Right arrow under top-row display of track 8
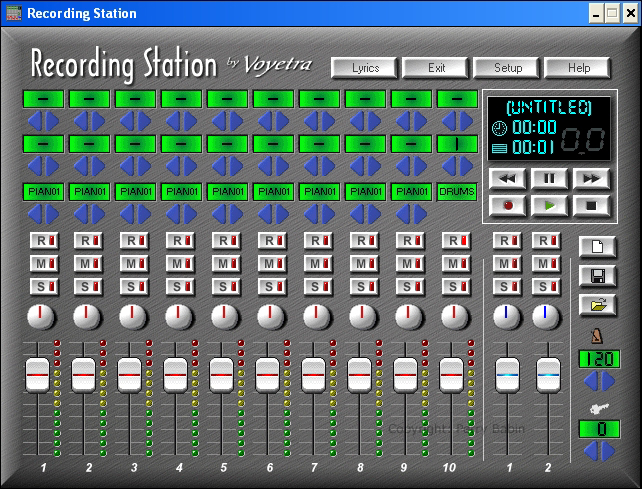This screenshot has height=489, width=642. pyautogui.click(x=374, y=121)
